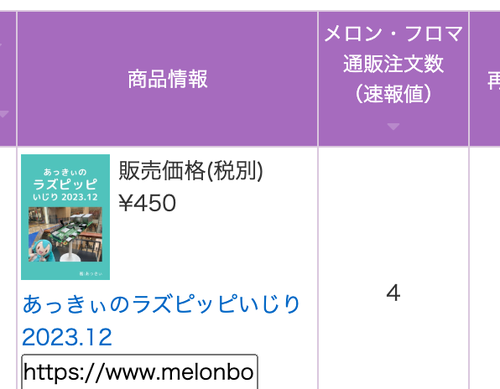Click the author credit on book cover
This screenshot has width=500, height=389.
point(90,274)
